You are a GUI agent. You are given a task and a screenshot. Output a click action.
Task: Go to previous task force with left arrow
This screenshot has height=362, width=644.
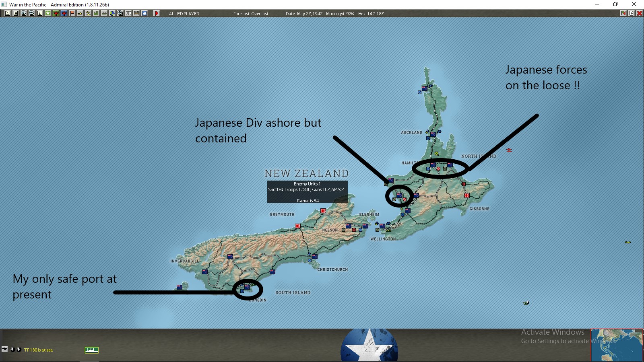(12, 350)
